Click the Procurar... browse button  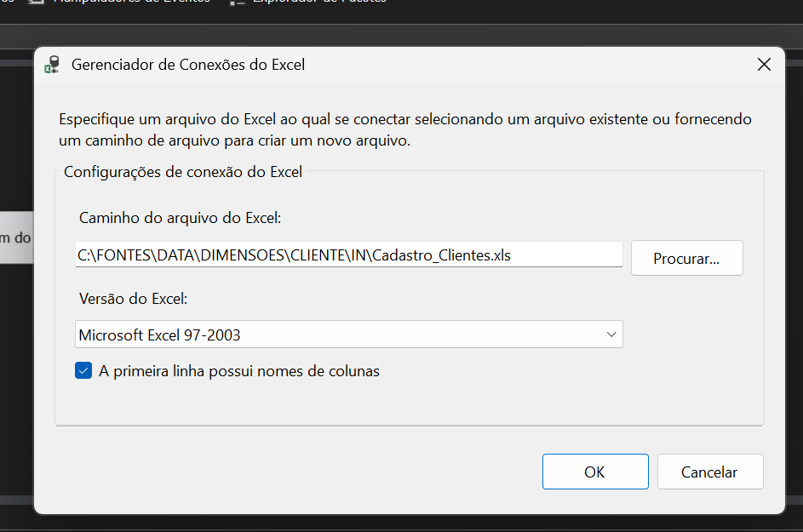[x=686, y=258]
